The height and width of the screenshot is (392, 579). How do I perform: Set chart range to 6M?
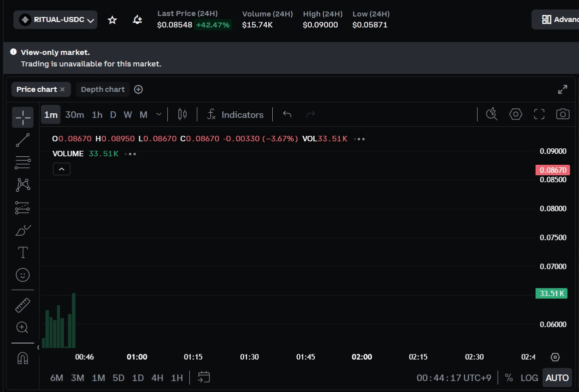click(x=56, y=378)
